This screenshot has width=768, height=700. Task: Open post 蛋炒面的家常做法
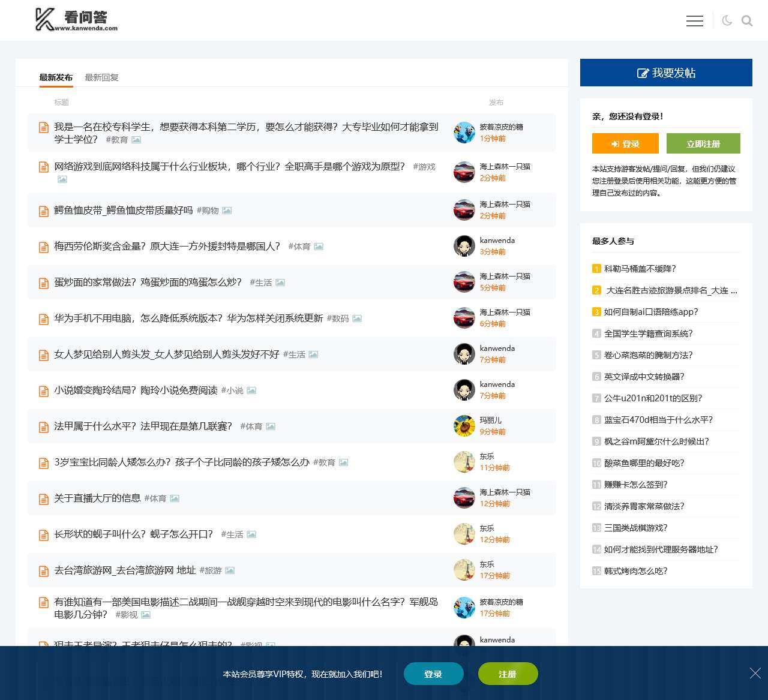[x=148, y=282]
